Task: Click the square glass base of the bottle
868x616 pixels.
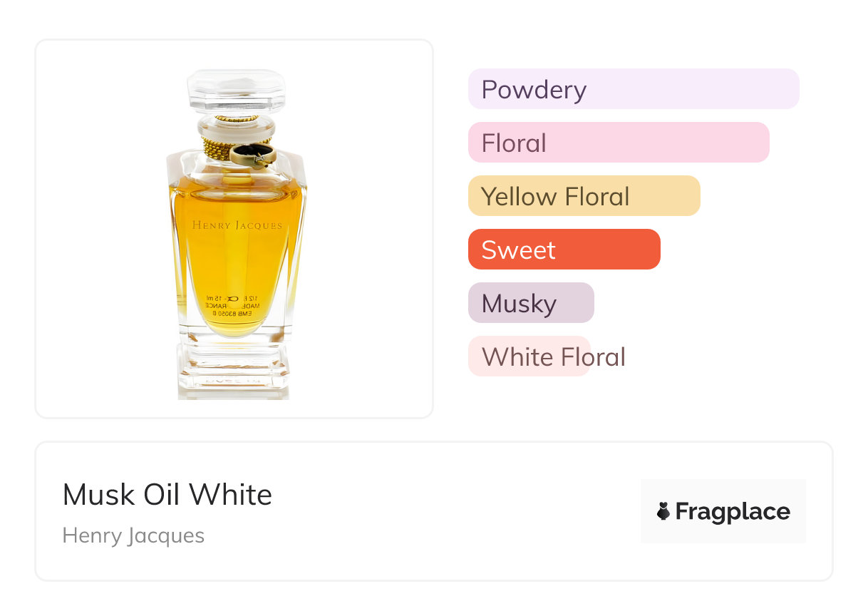Action: [x=234, y=369]
